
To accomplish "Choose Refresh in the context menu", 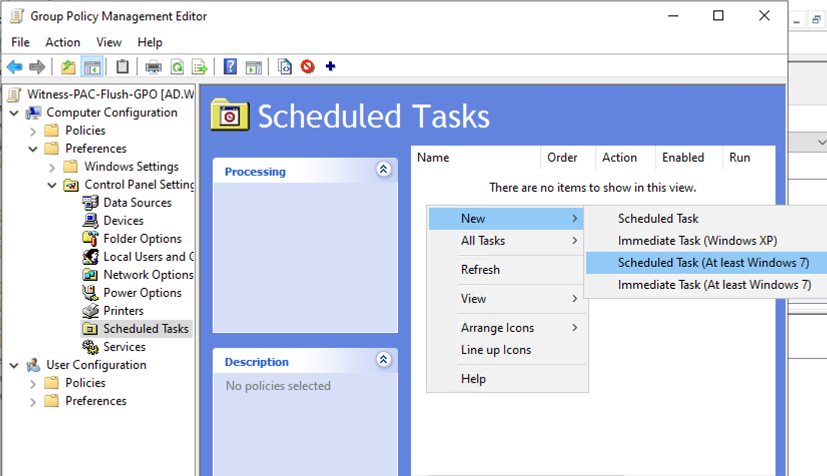I will pos(505,269).
